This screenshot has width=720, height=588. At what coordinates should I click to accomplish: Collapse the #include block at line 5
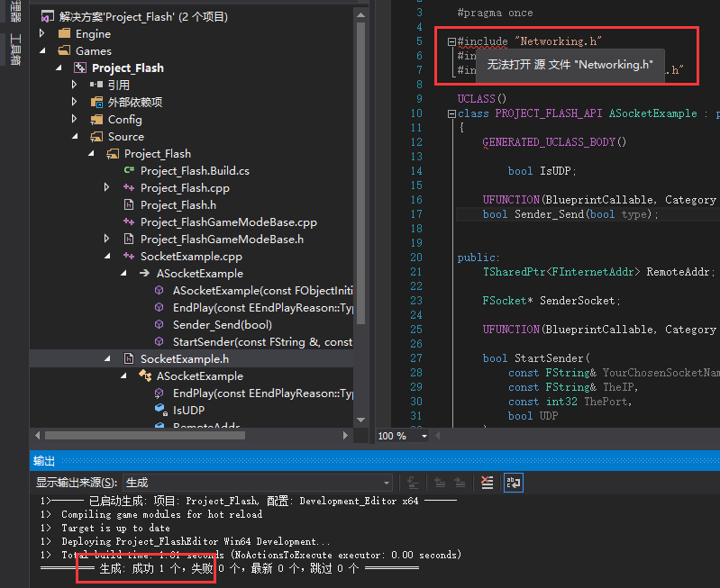click(451, 41)
